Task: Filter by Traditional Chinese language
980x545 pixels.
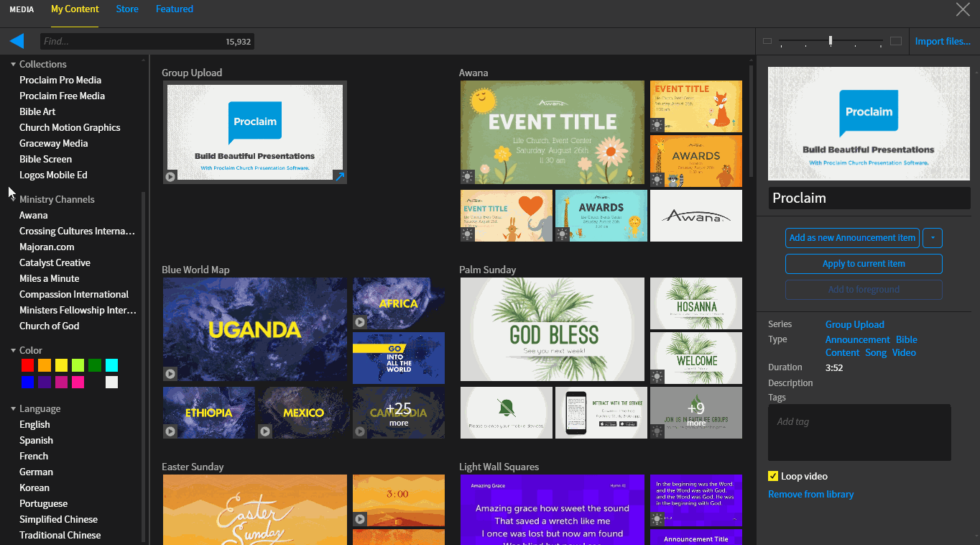Action: point(60,535)
